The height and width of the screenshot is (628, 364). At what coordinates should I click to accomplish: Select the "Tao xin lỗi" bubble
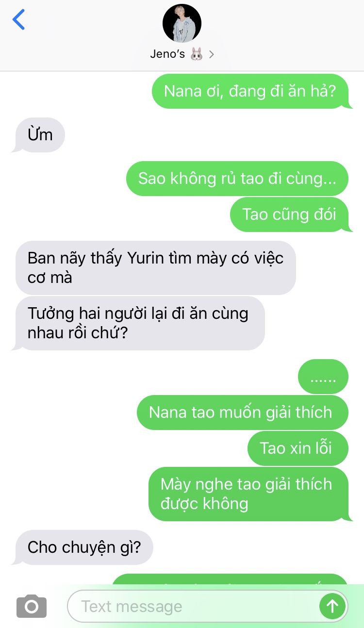[298, 448]
